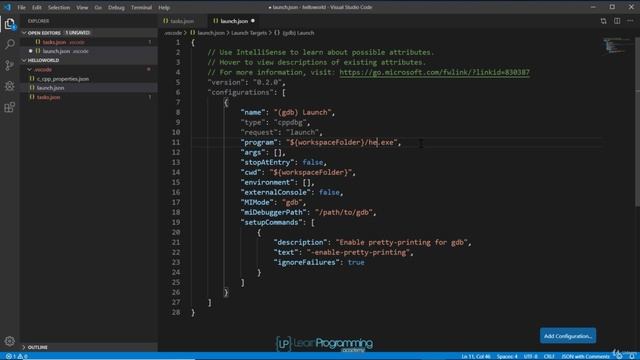Open the File menu
This screenshot has width=640, height=360.
[x=22, y=7]
